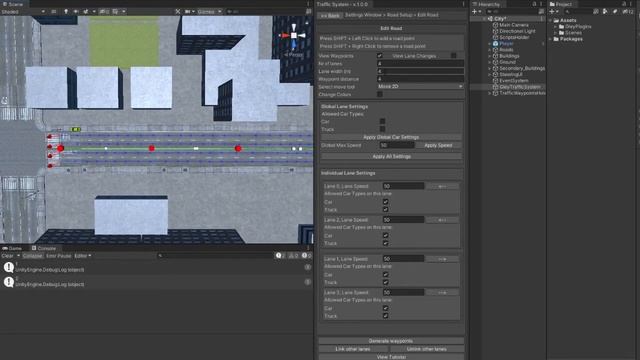Image resolution: width=640 pixels, height=360 pixels.
Task: Toggle View Waypoints checkbox
Action: (x=380, y=56)
